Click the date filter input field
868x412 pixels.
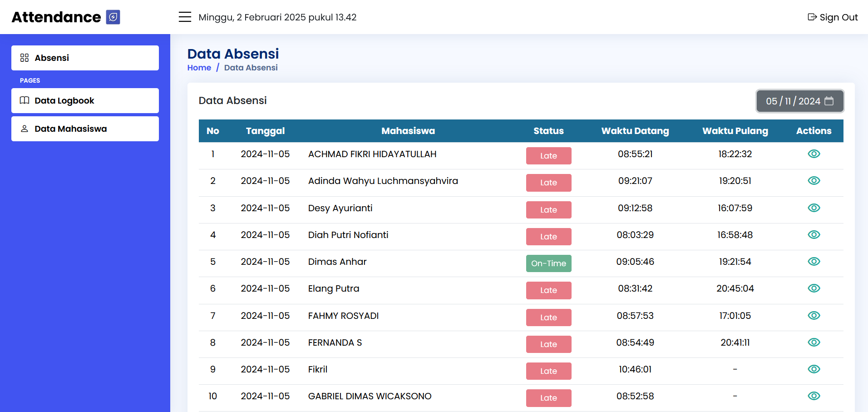[792, 101]
